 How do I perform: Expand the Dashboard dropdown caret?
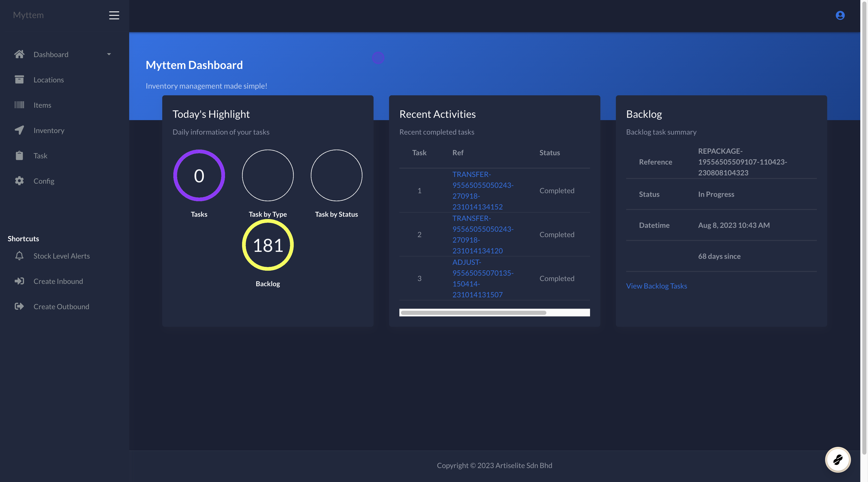pyautogui.click(x=109, y=54)
